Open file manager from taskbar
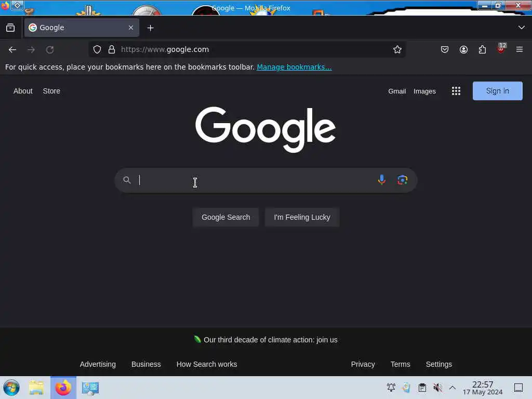 [x=36, y=388]
